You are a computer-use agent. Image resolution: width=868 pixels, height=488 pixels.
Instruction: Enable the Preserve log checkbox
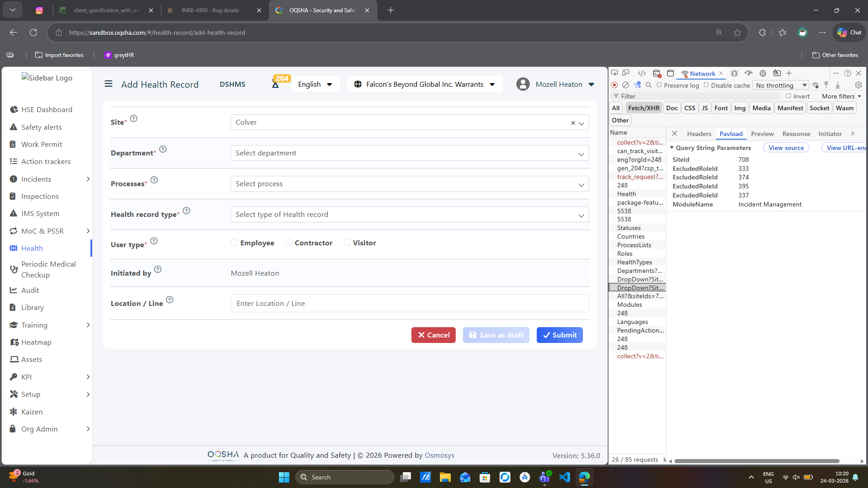click(659, 85)
